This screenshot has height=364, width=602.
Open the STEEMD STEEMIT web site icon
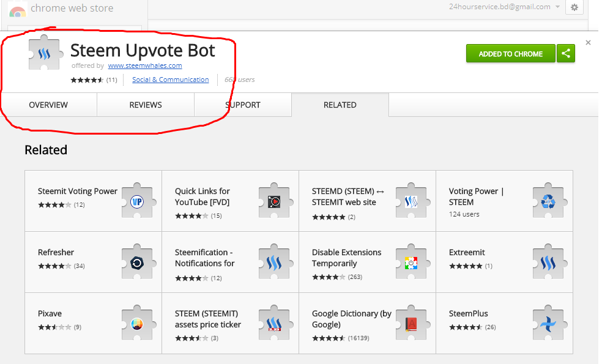413,201
